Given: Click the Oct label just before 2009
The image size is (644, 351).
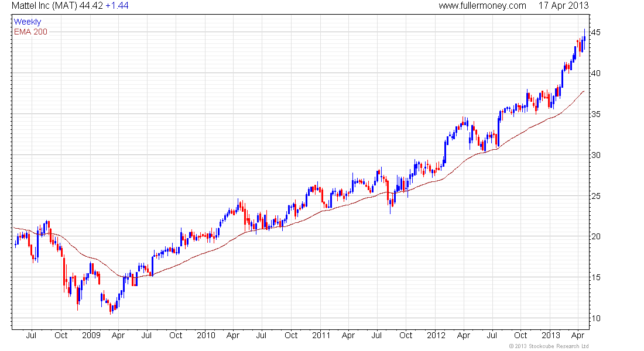Looking at the screenshot, I should point(61,335).
